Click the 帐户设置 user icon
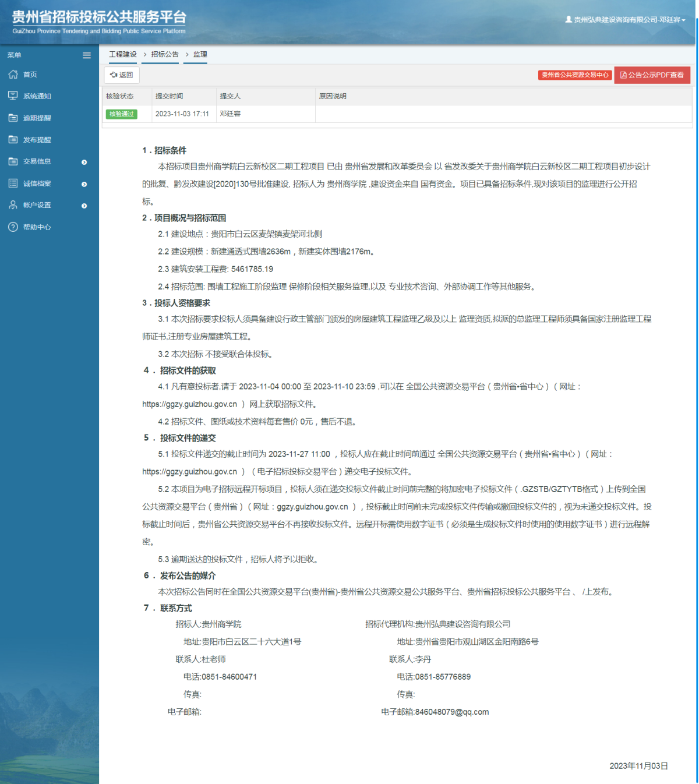 click(x=13, y=205)
